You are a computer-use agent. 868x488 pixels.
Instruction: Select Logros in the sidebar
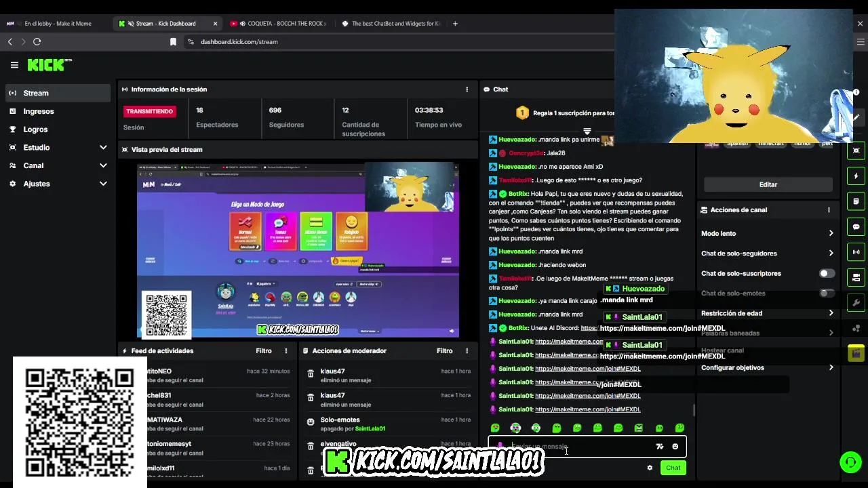point(58,129)
